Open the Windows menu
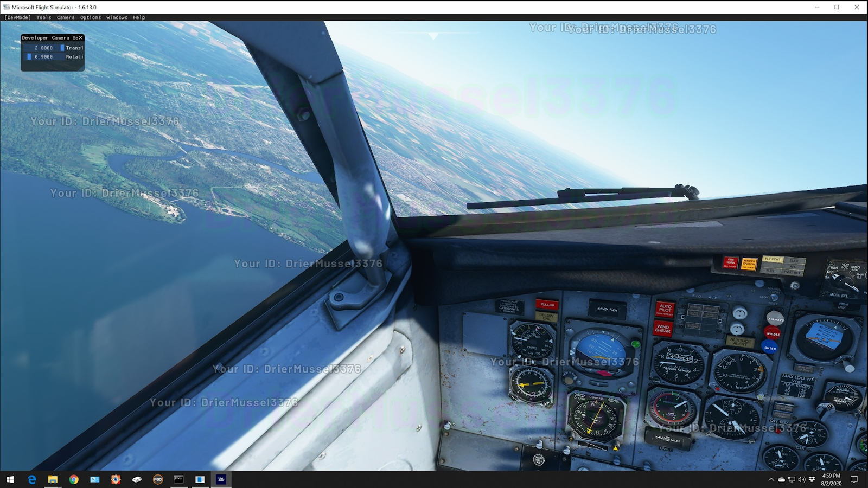 [x=117, y=17]
